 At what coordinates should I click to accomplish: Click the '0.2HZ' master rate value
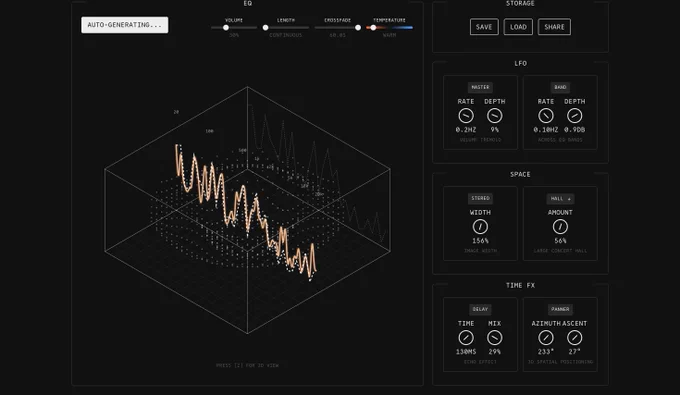click(466, 130)
